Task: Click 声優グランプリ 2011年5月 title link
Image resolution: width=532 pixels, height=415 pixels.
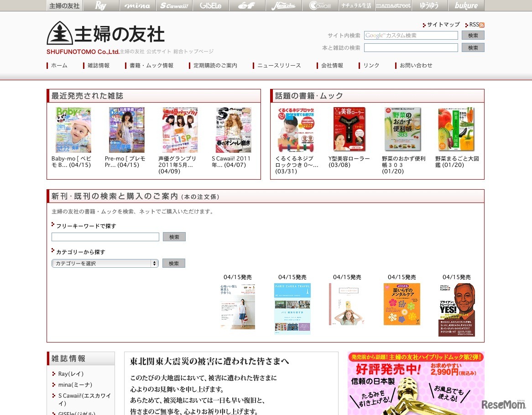Action: coord(177,165)
